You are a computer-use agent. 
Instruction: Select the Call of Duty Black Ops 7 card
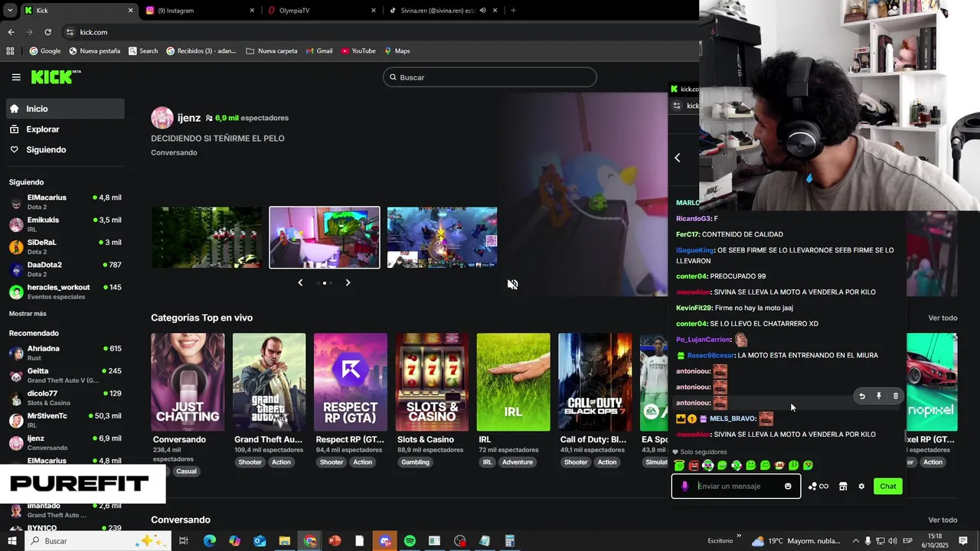[x=595, y=382]
